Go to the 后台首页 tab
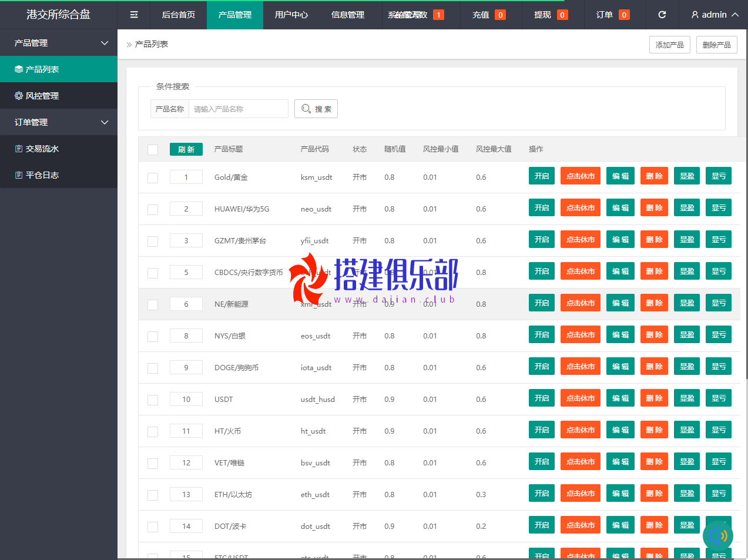This screenshot has height=560, width=748. (x=179, y=15)
